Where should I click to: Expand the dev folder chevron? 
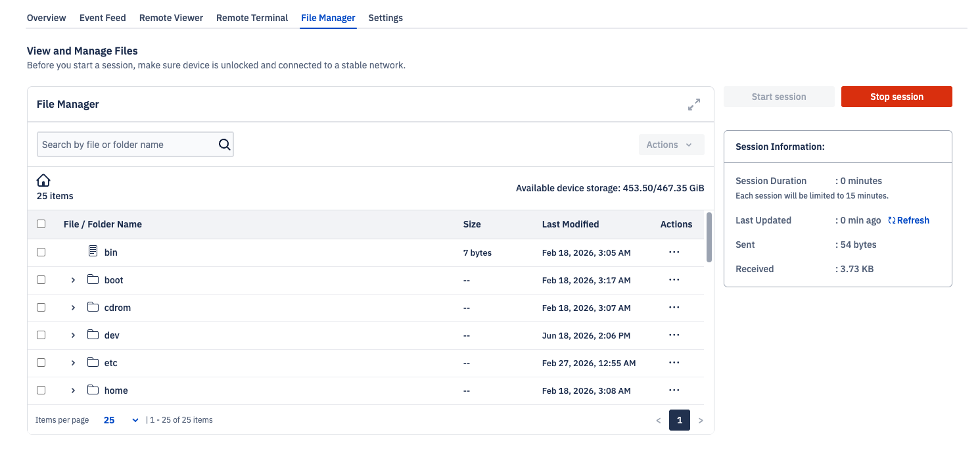pyautogui.click(x=73, y=335)
